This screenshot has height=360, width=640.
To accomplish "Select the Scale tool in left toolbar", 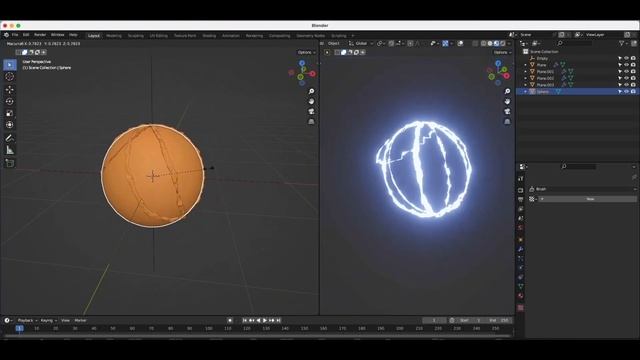I will pos(10,113).
